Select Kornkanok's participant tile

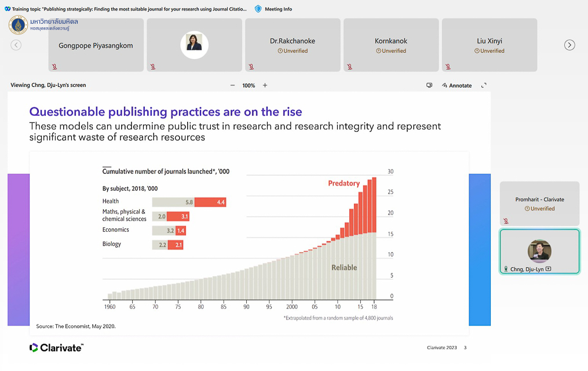[391, 45]
